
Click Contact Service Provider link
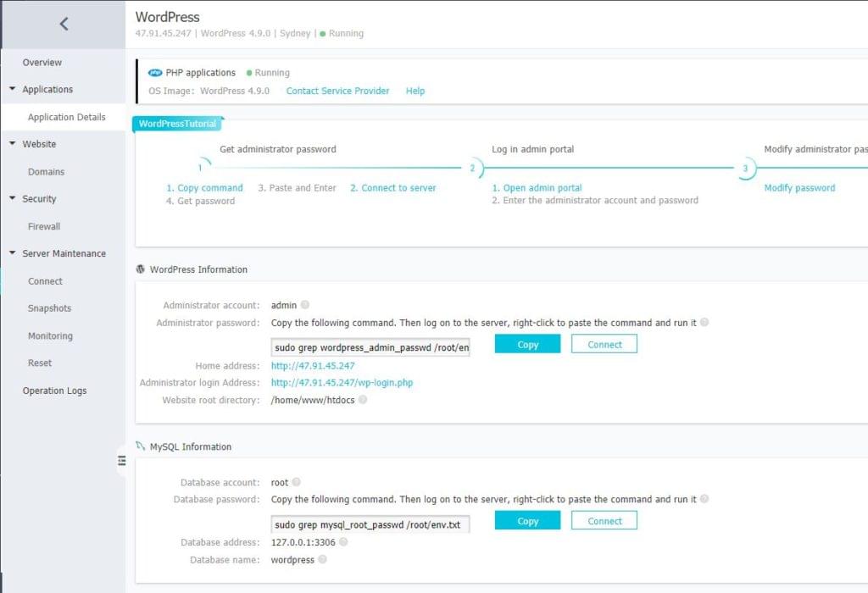click(x=337, y=91)
